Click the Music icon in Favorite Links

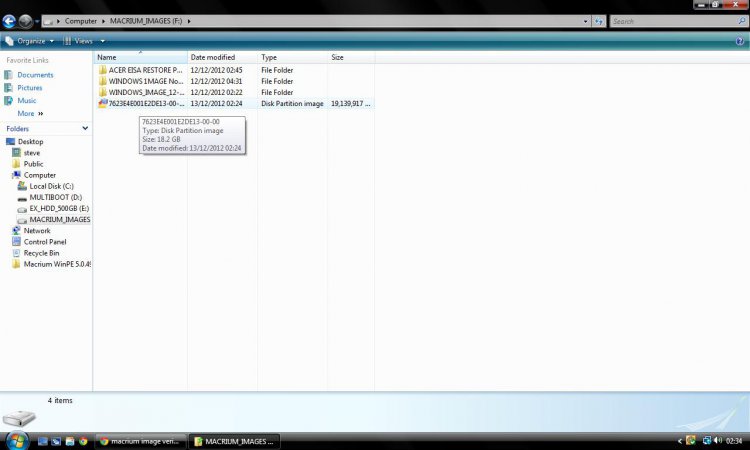click(x=8, y=101)
